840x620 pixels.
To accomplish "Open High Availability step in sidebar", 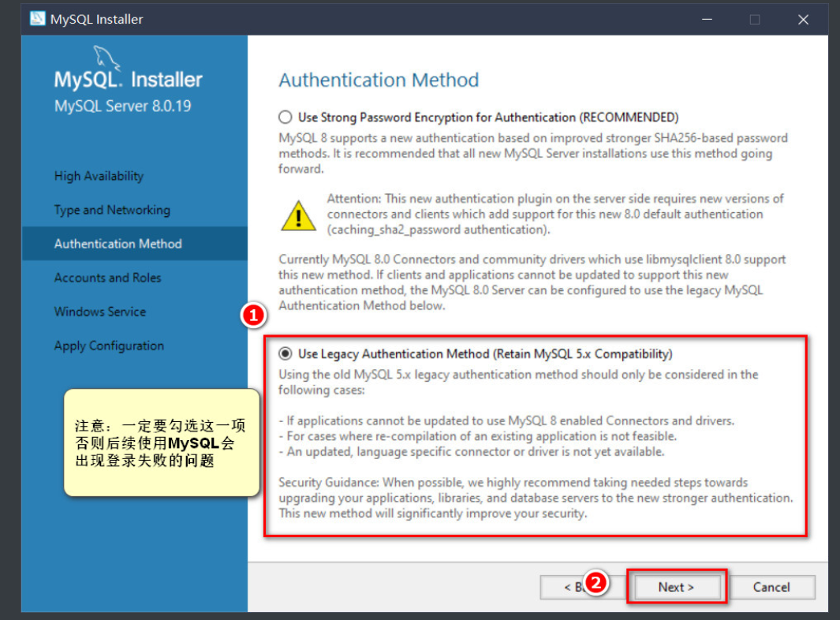I will pos(99,176).
